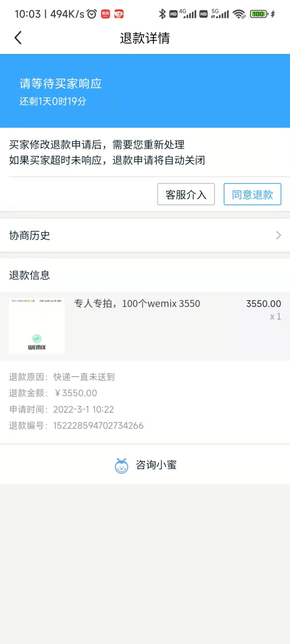The image size is (290, 644).
Task: Tap the 5G signal strength icon
Action: (x=220, y=13)
